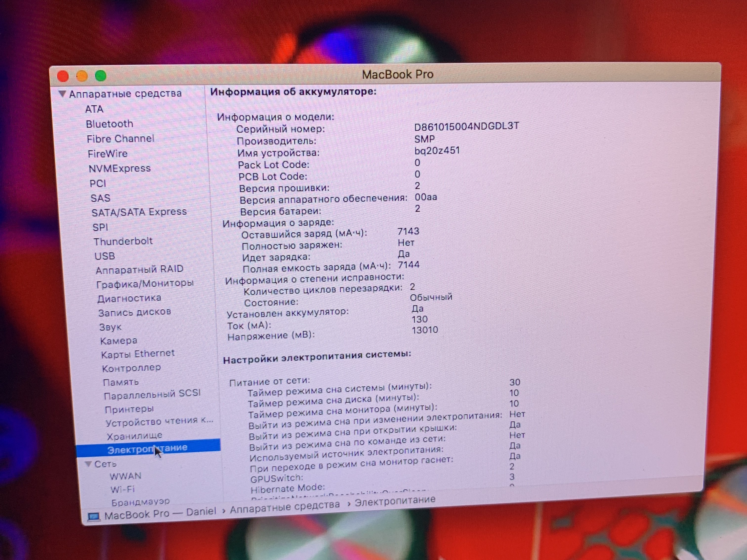Collapse the Аппаратные средства section triangle
Viewport: 747px width, 560px height.
coord(62,94)
